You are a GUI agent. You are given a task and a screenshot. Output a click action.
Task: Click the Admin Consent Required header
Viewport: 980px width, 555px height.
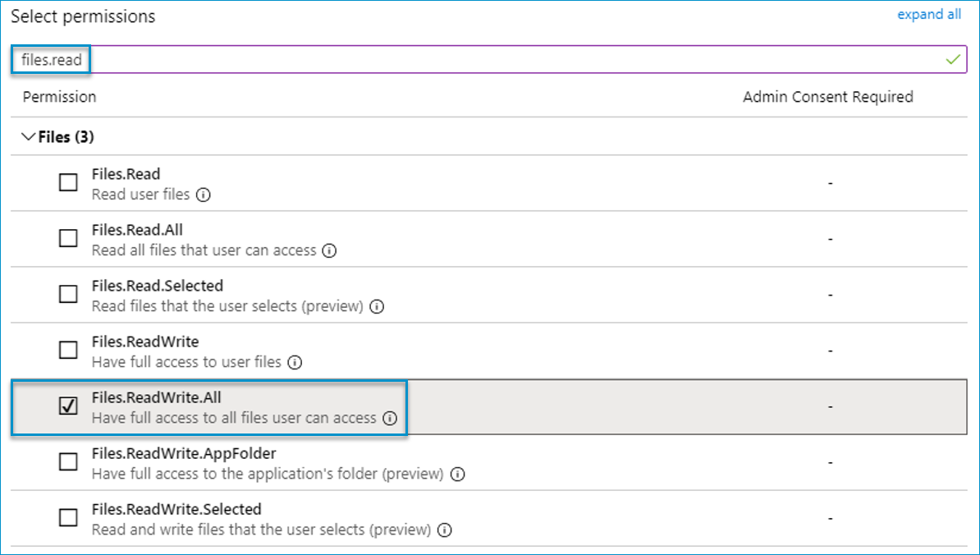[x=827, y=97]
